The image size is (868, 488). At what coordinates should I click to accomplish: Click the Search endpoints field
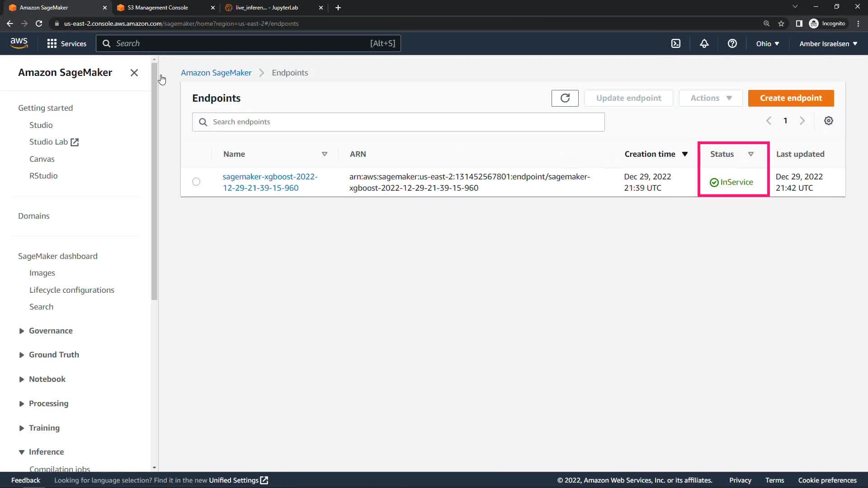[398, 122]
